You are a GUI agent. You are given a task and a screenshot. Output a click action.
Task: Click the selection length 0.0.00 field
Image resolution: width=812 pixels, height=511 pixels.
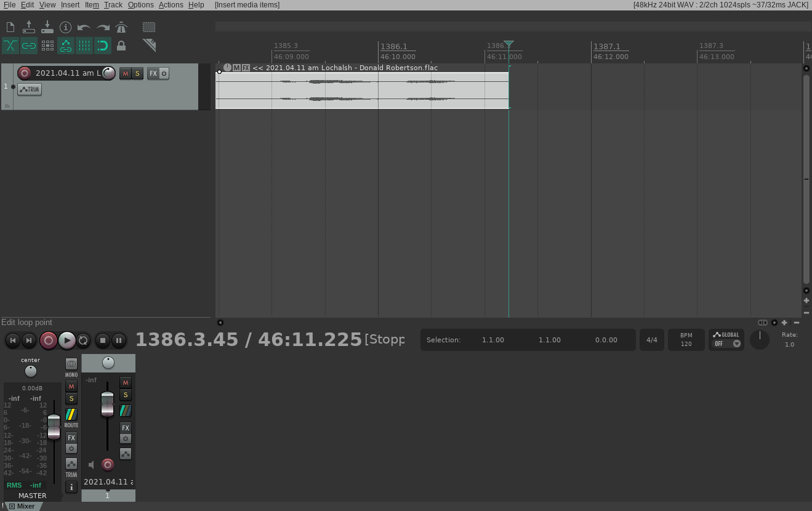[606, 340]
